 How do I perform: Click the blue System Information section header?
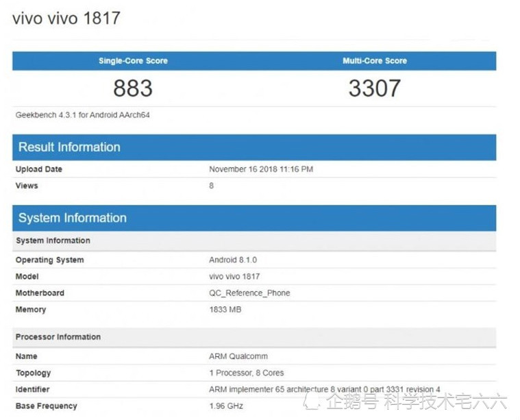[x=254, y=218]
